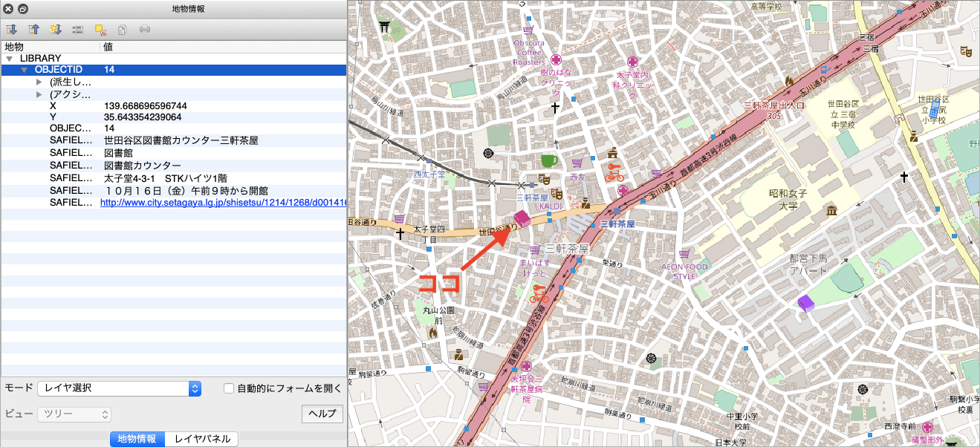Float the 地物情報 panel with the dock icon
Screen dimensions: 980x447
point(23,9)
